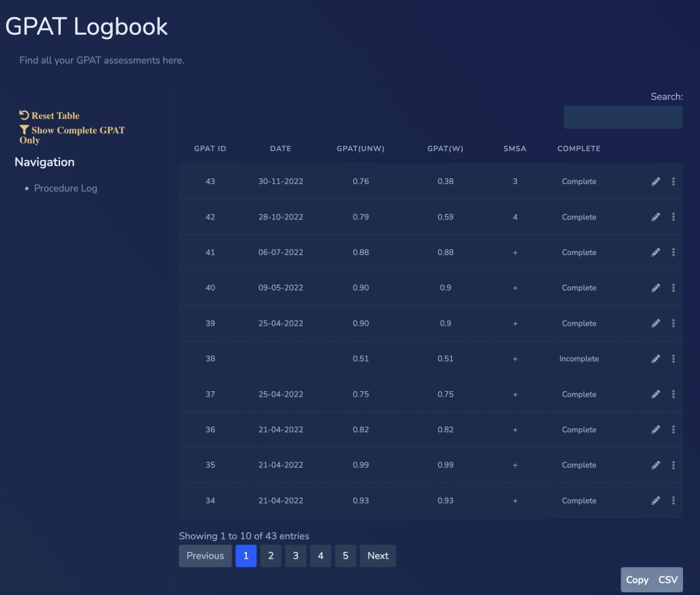The height and width of the screenshot is (595, 700).
Task: Click the Incomplete status for GPAT 38
Action: click(579, 358)
